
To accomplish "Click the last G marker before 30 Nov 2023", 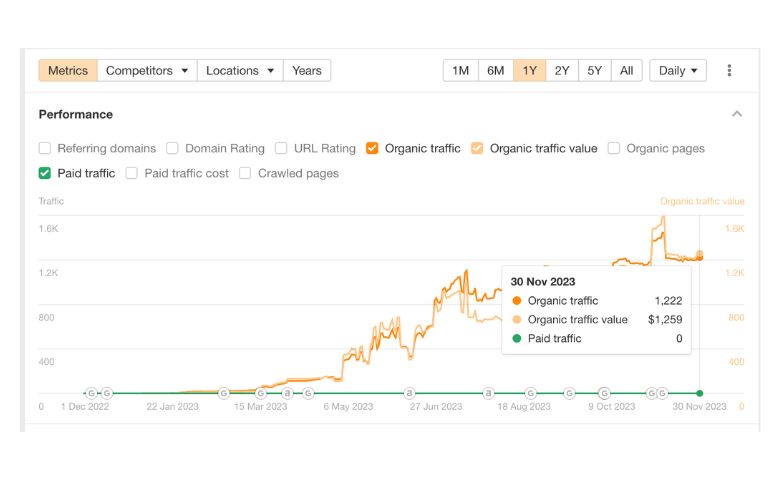I will tap(662, 393).
